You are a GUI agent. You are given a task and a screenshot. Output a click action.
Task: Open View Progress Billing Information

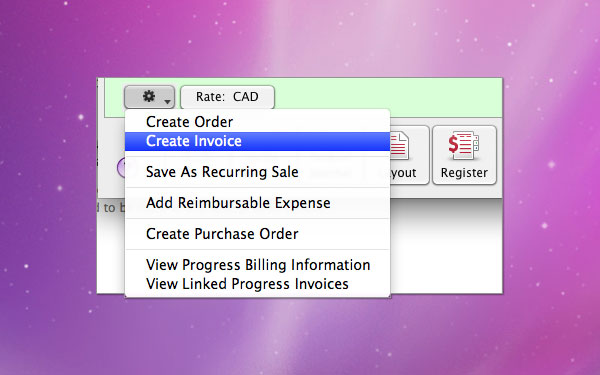click(x=257, y=265)
